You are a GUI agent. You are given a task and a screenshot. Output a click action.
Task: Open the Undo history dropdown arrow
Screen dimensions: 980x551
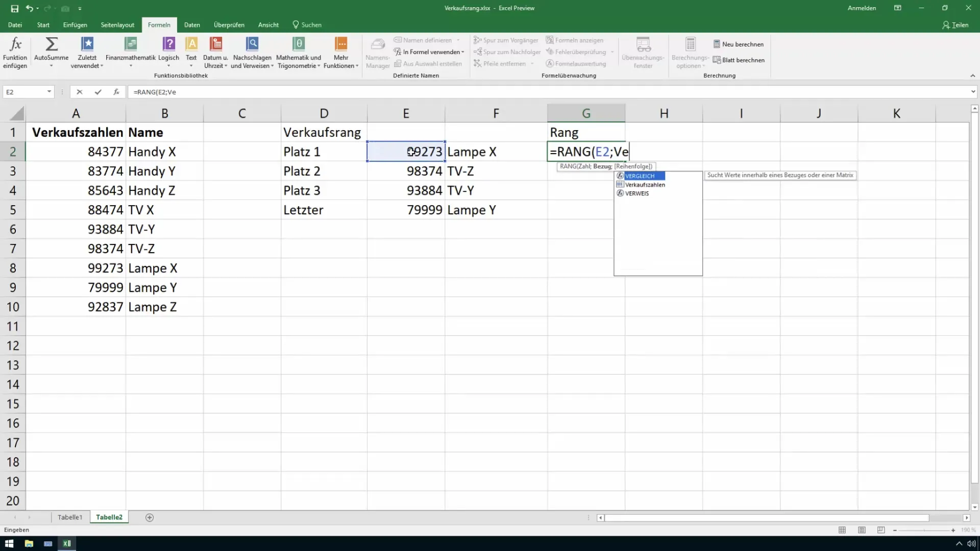click(x=38, y=9)
